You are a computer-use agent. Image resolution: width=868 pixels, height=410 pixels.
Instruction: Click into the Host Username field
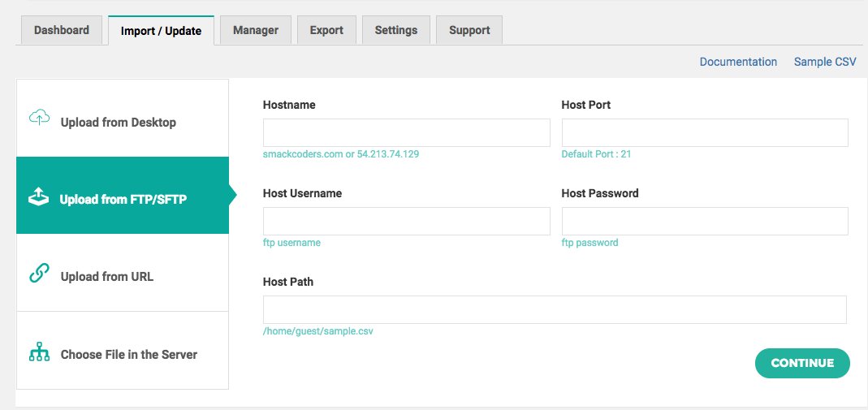coord(406,222)
